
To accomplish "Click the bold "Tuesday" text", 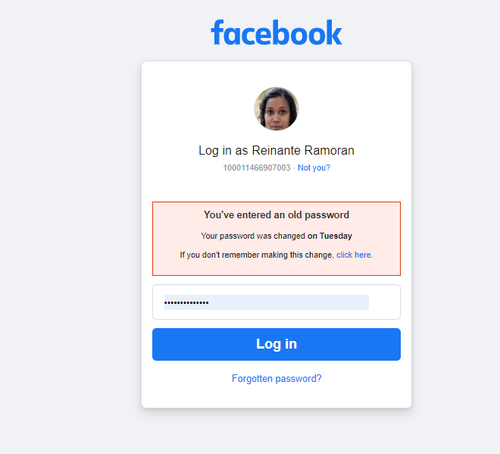I will (336, 236).
